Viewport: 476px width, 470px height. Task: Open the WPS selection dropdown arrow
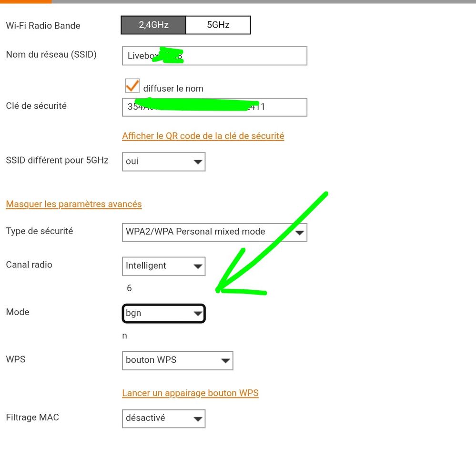[x=225, y=361]
